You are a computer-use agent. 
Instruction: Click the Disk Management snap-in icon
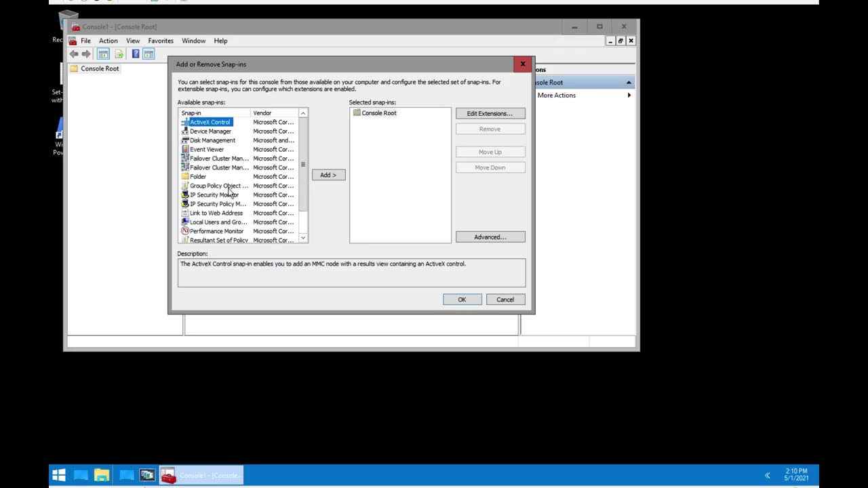(x=185, y=140)
